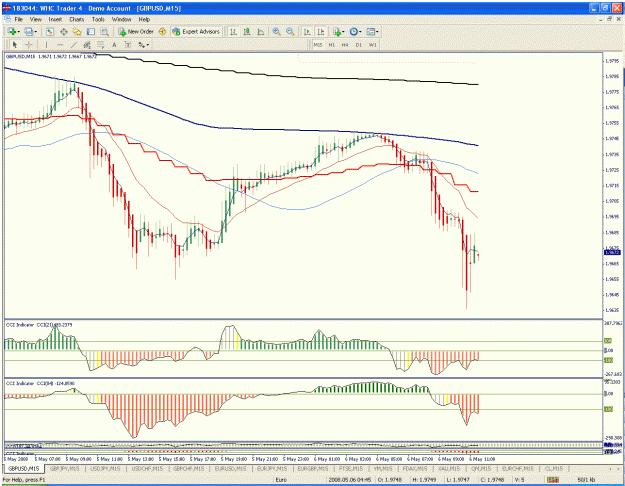Toggle the Expert Advisors button
The height and width of the screenshot is (486, 625).
pos(196,31)
